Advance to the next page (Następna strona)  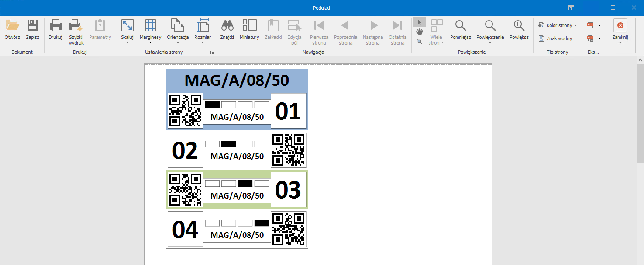pos(373,32)
